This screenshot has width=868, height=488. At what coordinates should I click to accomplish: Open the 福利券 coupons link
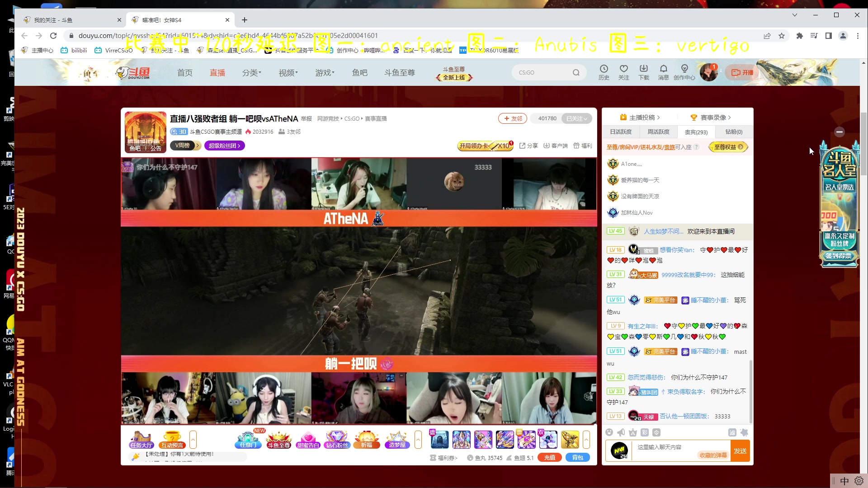[x=443, y=458]
